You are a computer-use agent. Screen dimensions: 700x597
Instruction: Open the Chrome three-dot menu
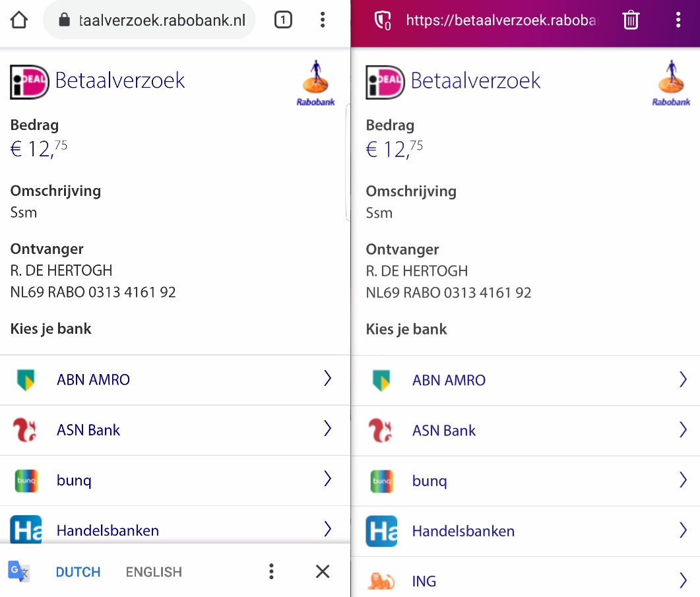pos(323,20)
